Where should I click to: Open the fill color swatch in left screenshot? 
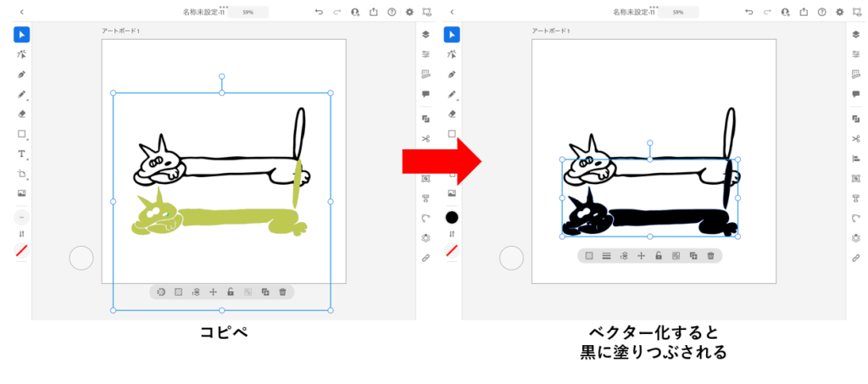pos(21,218)
